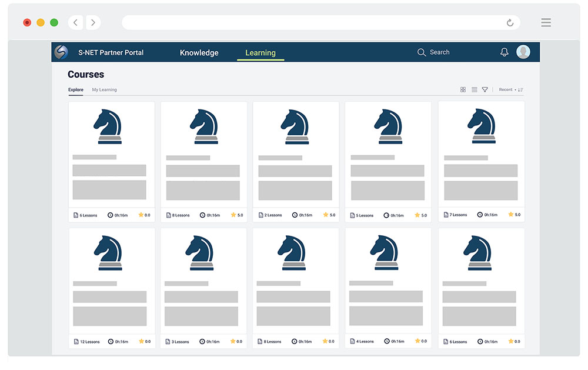
Task: Open the Knowledge nav item
Action: 199,53
